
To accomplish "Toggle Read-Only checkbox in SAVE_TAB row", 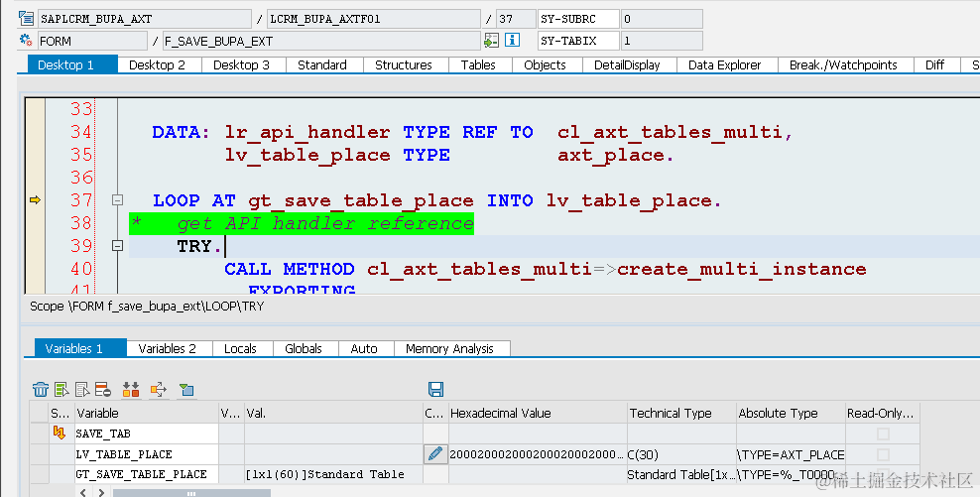I will 883,434.
